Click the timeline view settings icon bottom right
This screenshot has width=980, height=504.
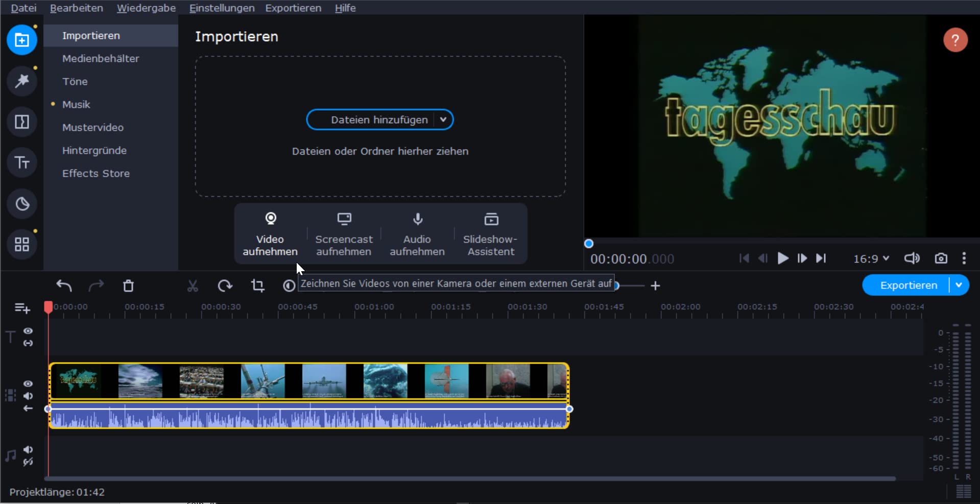[964, 492]
